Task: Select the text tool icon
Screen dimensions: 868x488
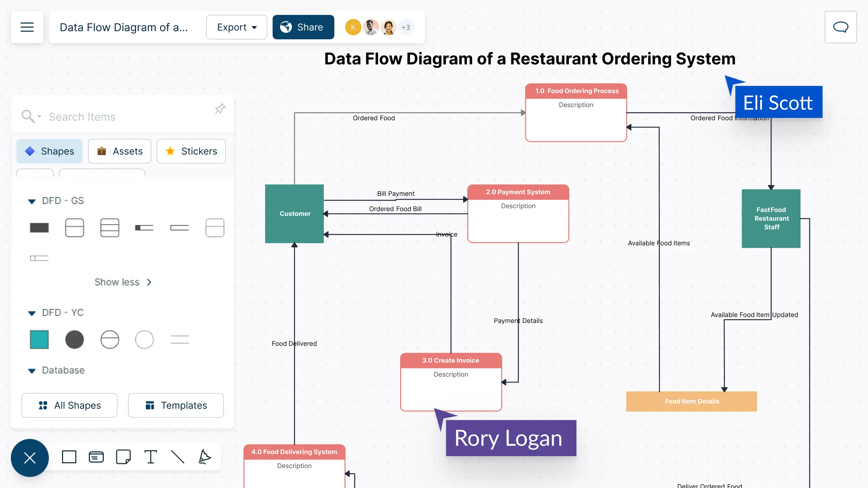Action: pos(150,457)
